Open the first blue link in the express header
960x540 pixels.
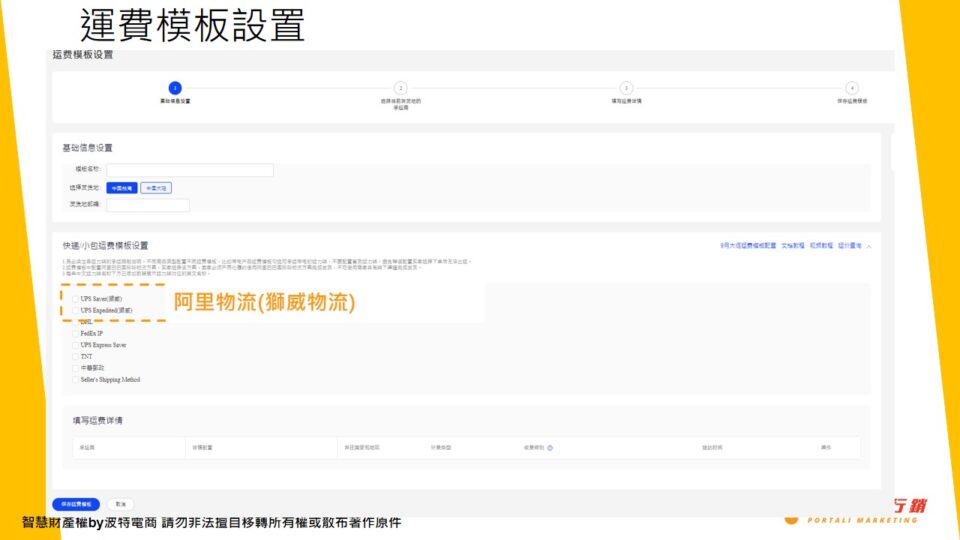(x=748, y=246)
